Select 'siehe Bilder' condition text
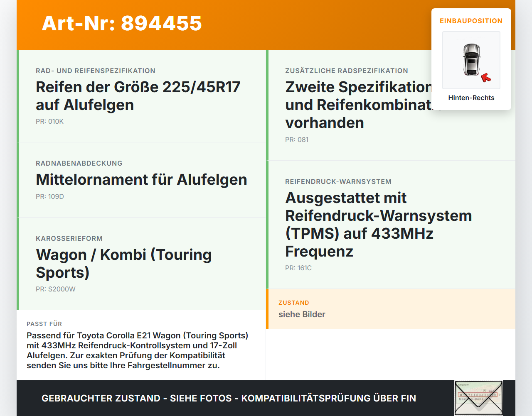The image size is (532, 416). point(302,315)
